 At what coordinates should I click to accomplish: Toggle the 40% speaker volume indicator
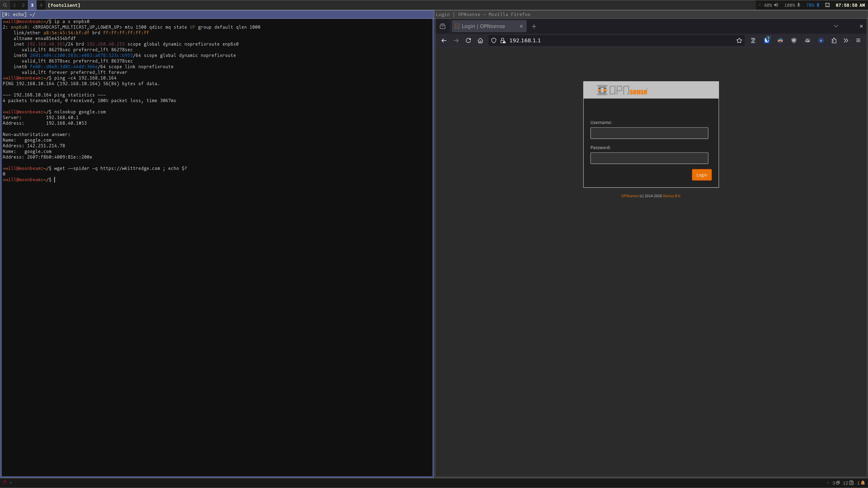(x=771, y=5)
